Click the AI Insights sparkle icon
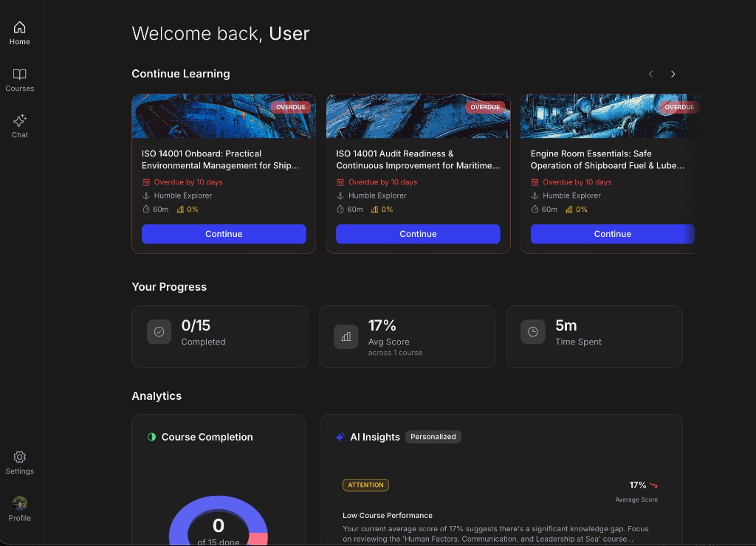 click(x=340, y=437)
